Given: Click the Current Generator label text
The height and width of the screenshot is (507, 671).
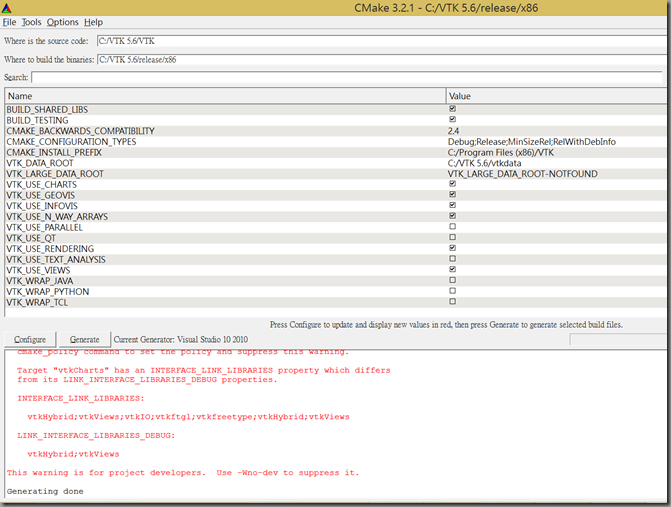Looking at the screenshot, I should pos(181,339).
